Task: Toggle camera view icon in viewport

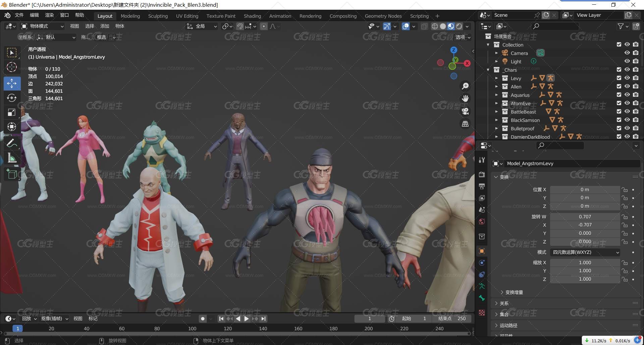Action: pyautogui.click(x=465, y=111)
